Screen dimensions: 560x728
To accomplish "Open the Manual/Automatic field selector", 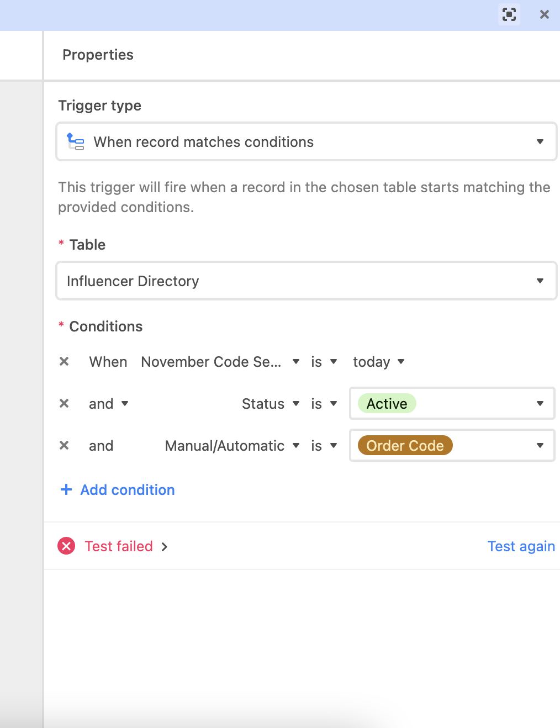I will coord(232,446).
